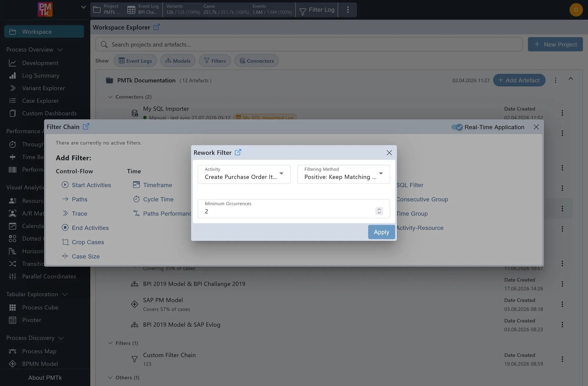
Task: Focus the search projects and artefacts field
Action: pyautogui.click(x=309, y=44)
